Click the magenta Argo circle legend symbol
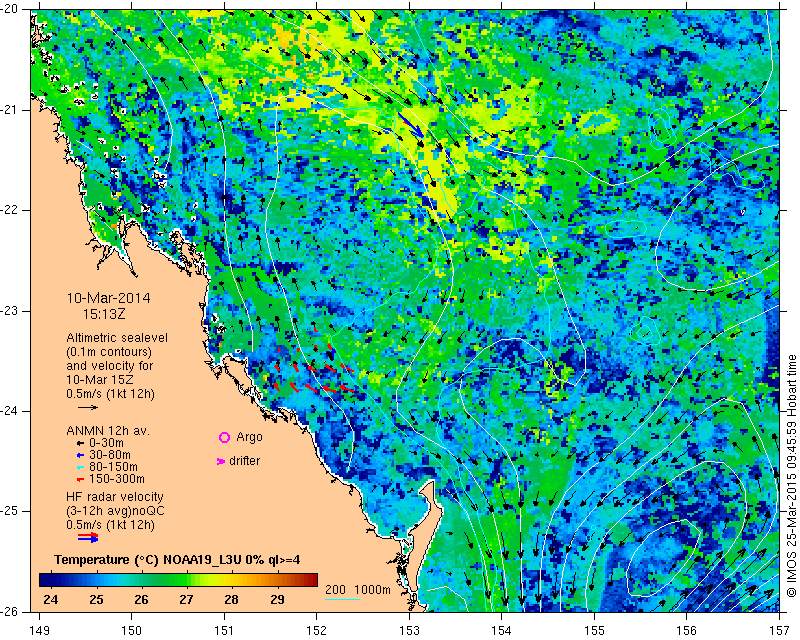The height and width of the screenshot is (640, 800). click(224, 437)
